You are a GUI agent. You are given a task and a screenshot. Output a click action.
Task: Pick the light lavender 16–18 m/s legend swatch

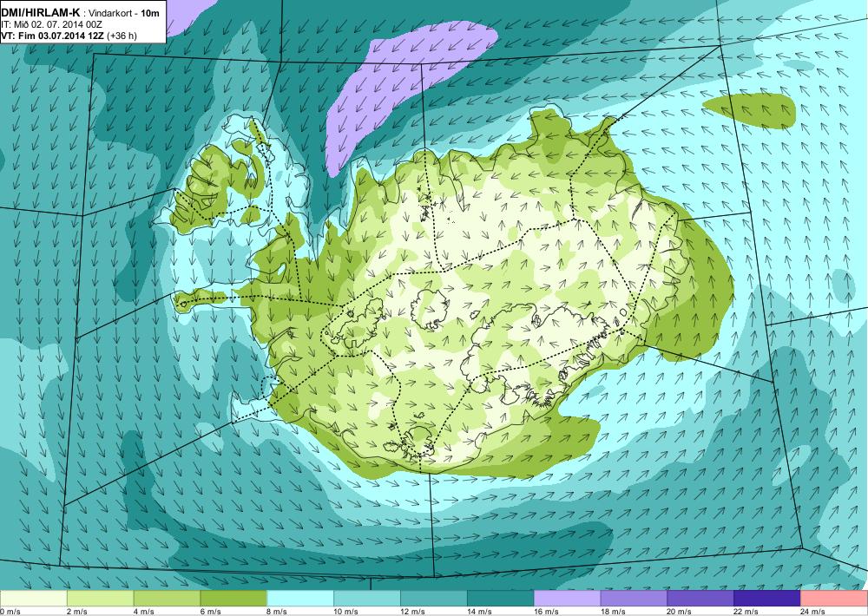568,599
